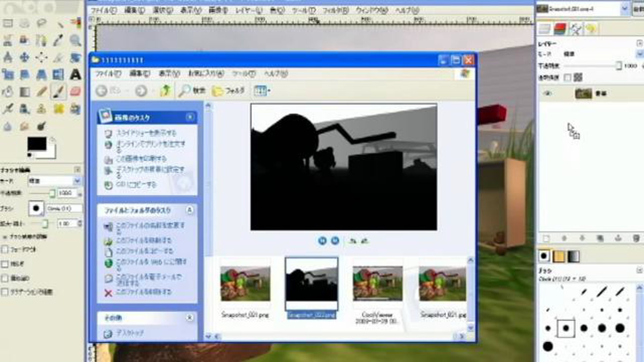Switch to the Channels tab in the right dock

tap(560, 29)
